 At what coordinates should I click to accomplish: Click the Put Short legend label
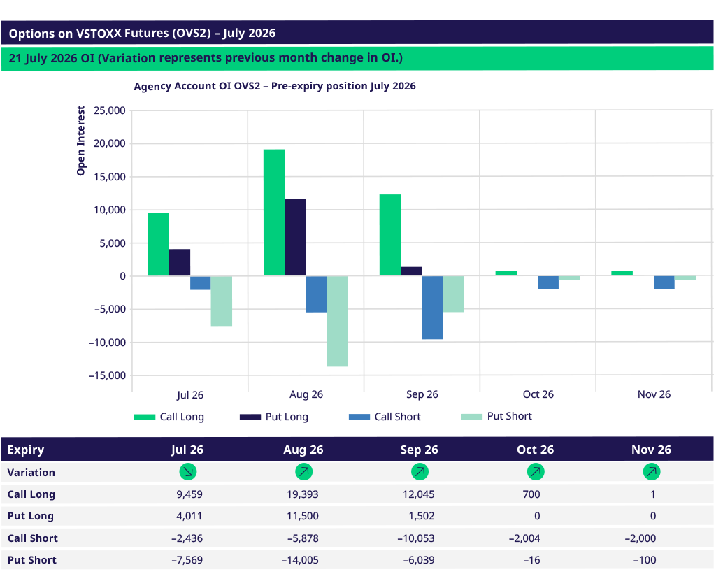coord(510,416)
